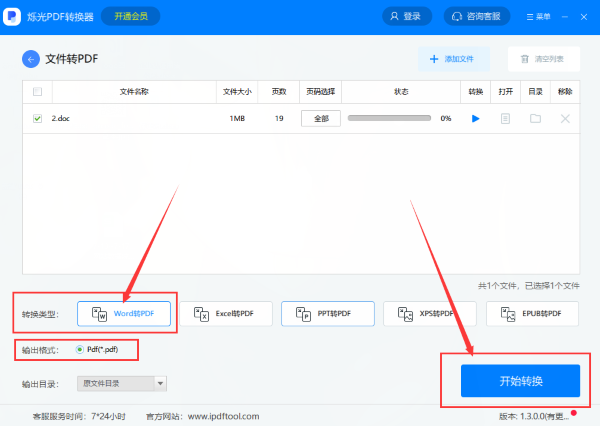The height and width of the screenshot is (426, 600).
Task: Open the output folder icon for 2.doc
Action: (x=536, y=119)
